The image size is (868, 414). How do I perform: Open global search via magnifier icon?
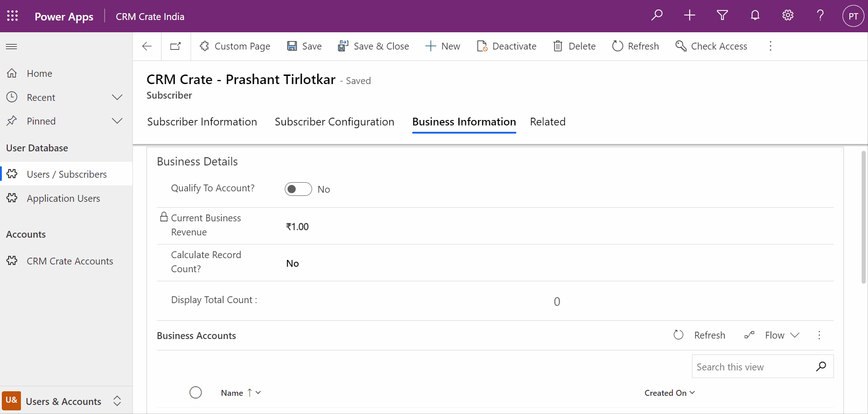656,15
